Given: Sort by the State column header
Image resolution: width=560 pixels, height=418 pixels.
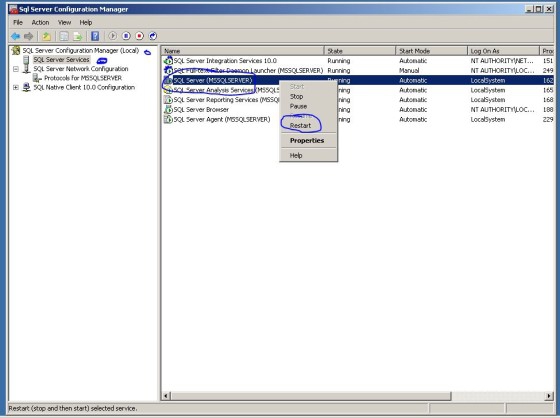Looking at the screenshot, I should 360,51.
